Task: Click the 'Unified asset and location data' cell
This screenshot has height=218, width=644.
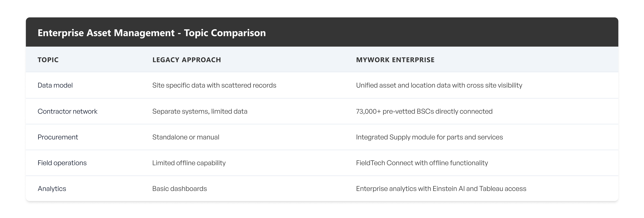Action: (439, 85)
